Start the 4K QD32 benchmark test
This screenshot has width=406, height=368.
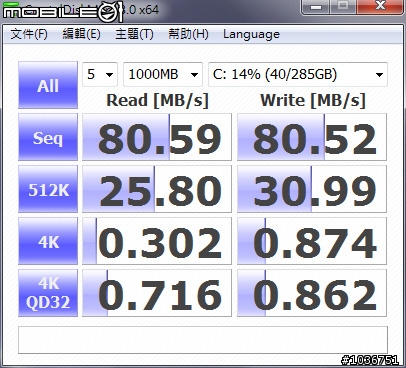point(48,293)
